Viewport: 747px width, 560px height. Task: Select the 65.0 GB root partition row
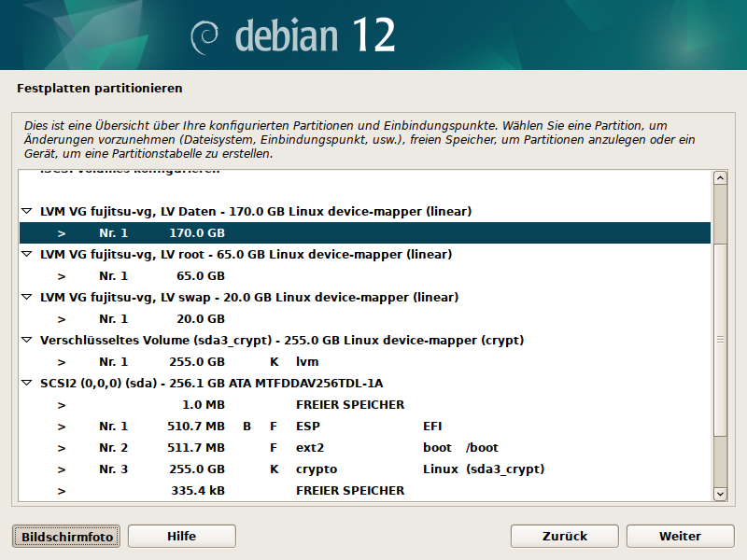[364, 276]
